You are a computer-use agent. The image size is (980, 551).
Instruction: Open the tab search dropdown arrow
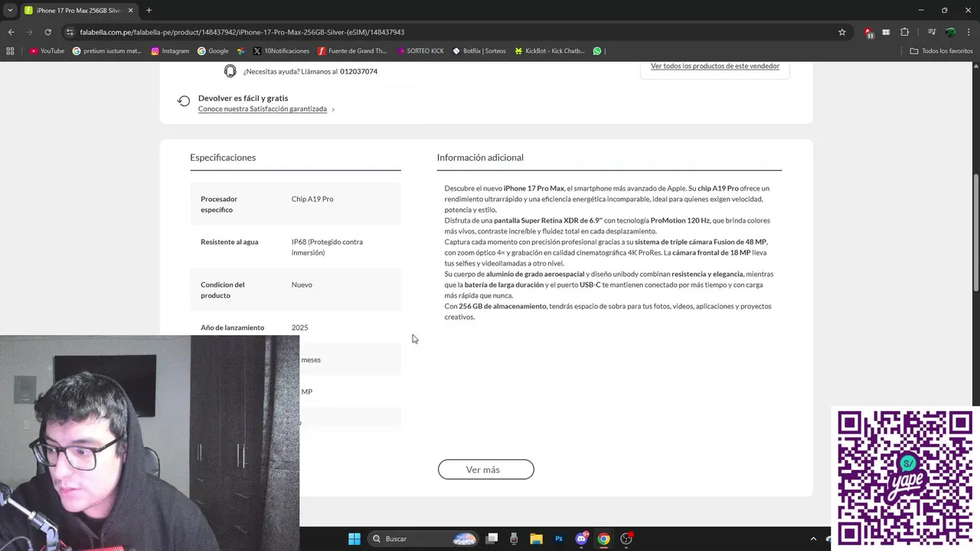10,11
